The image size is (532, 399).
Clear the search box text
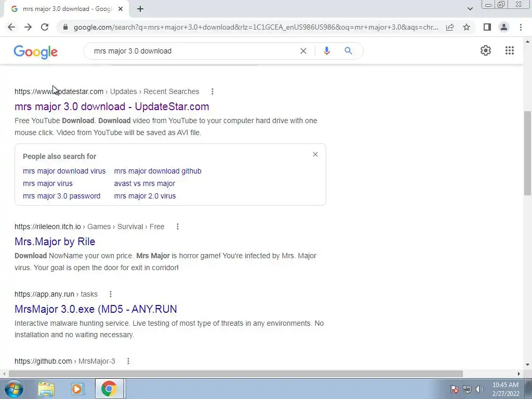(303, 51)
